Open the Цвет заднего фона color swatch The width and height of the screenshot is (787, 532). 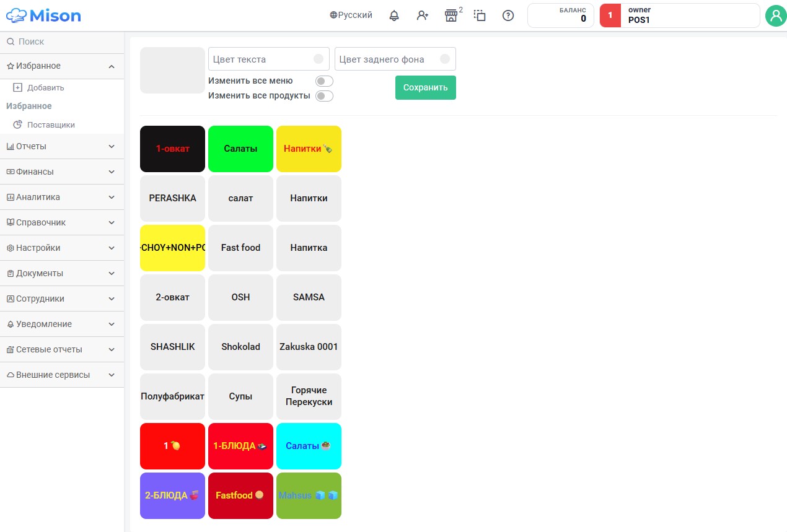click(445, 59)
